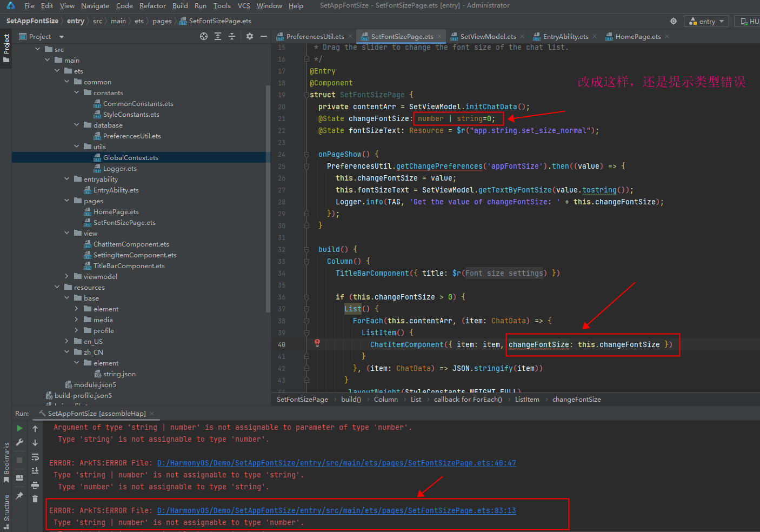Click the Expand All icon in Project panel
The width and height of the screenshot is (760, 532).
click(x=218, y=36)
